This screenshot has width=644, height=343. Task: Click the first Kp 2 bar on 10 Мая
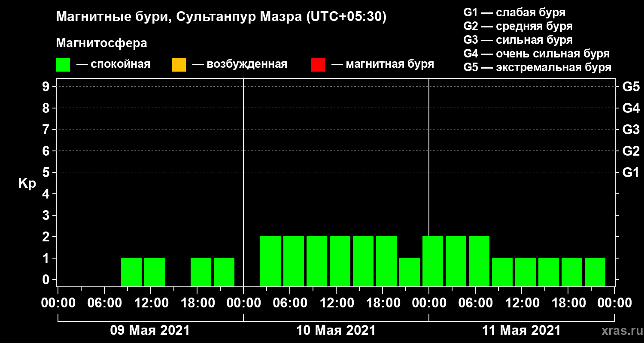(x=270, y=262)
